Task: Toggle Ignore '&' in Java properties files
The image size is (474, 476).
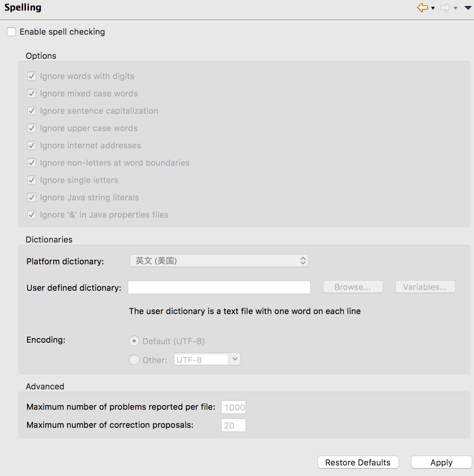Action: (32, 215)
